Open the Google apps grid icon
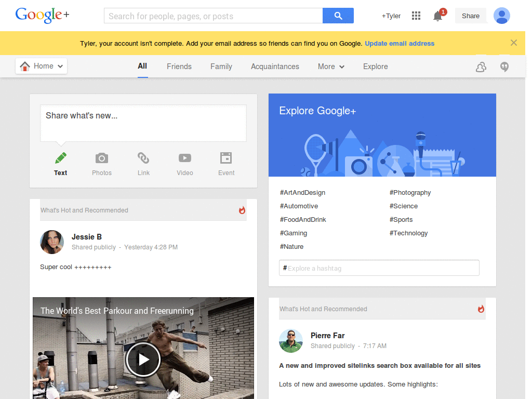The image size is (532, 399). (416, 16)
